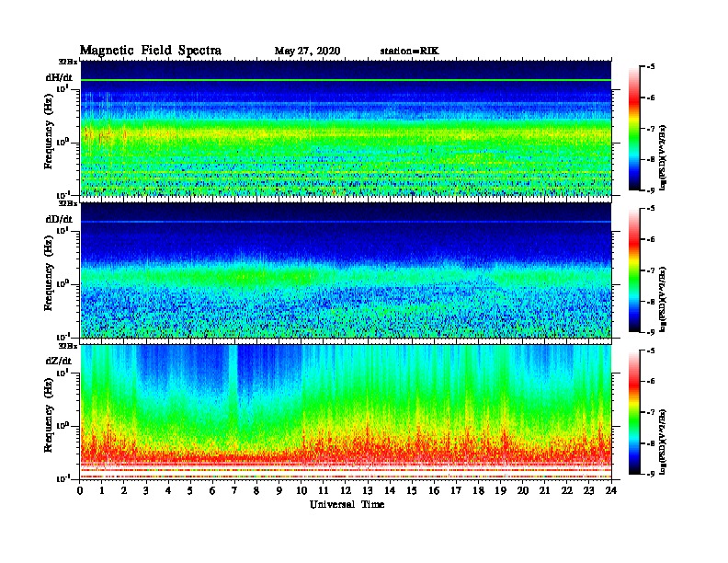Click the dD/dt panel color scale bar
This screenshot has height=563, width=728.
633,270
